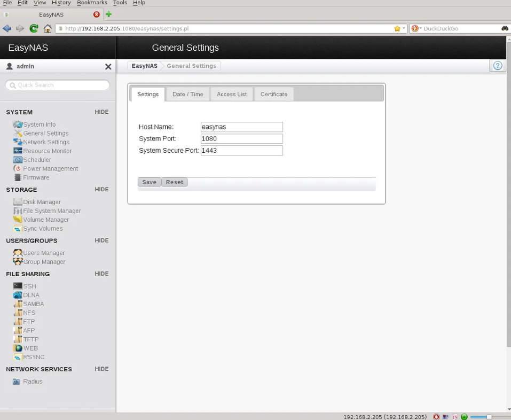
Task: Click the Sync Volumes icon
Action: pos(18,229)
